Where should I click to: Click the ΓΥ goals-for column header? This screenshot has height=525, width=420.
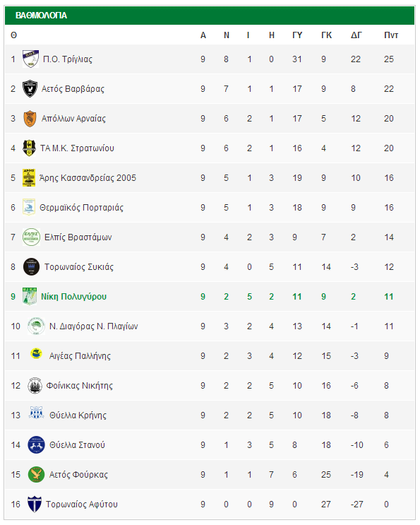point(297,35)
